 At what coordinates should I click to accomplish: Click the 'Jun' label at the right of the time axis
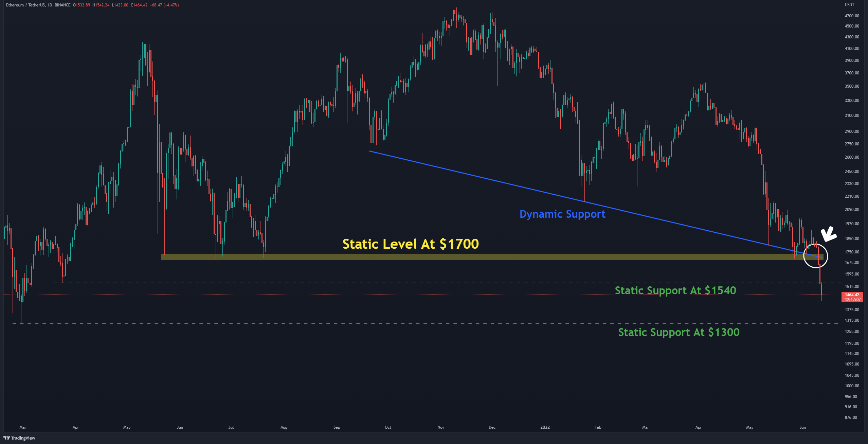click(x=802, y=427)
